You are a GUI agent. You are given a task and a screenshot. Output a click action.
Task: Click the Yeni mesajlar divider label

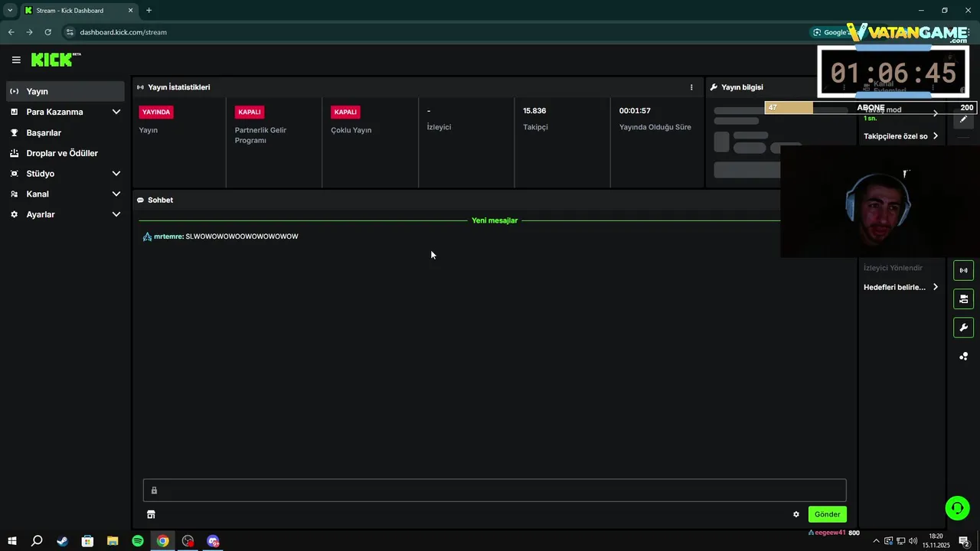(495, 220)
